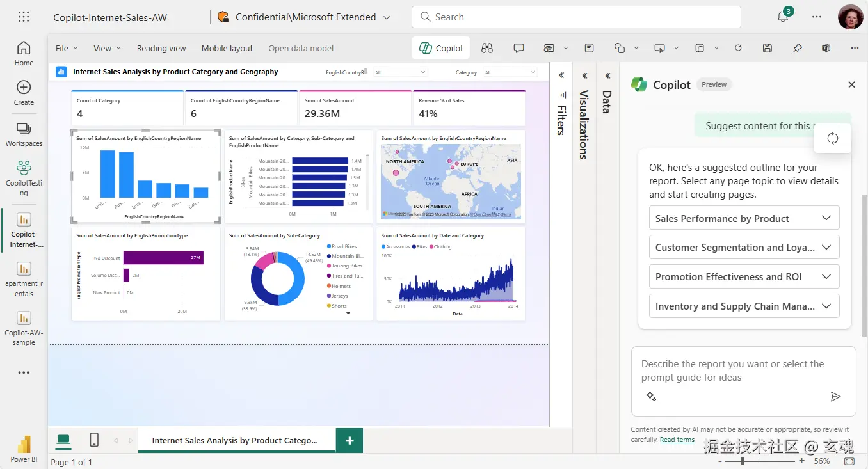Open the header ellipsis settings menu
The width and height of the screenshot is (868, 469).
817,17
